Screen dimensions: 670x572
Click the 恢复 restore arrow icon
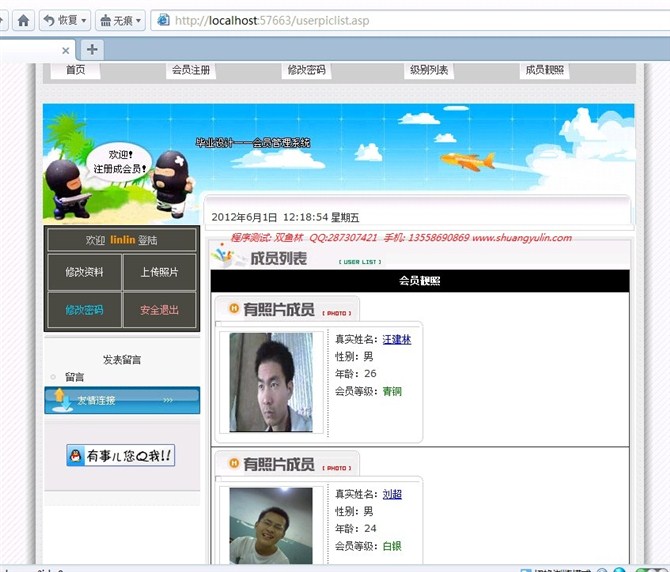pos(49,20)
